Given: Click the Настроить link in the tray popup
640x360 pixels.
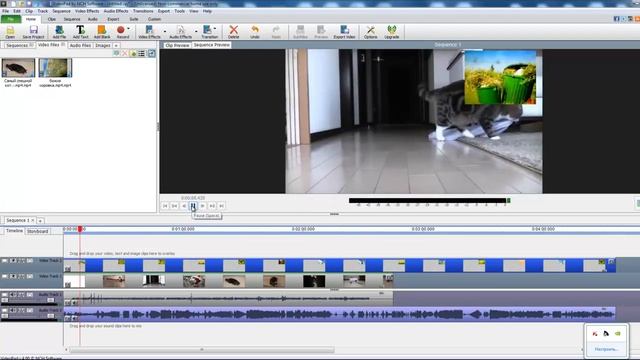Looking at the screenshot, I should pos(606,349).
